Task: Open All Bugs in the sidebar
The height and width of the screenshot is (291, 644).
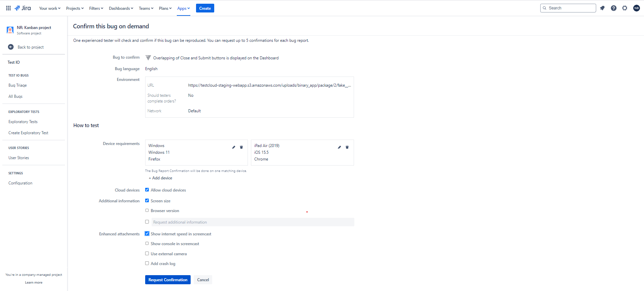Action: [15, 96]
